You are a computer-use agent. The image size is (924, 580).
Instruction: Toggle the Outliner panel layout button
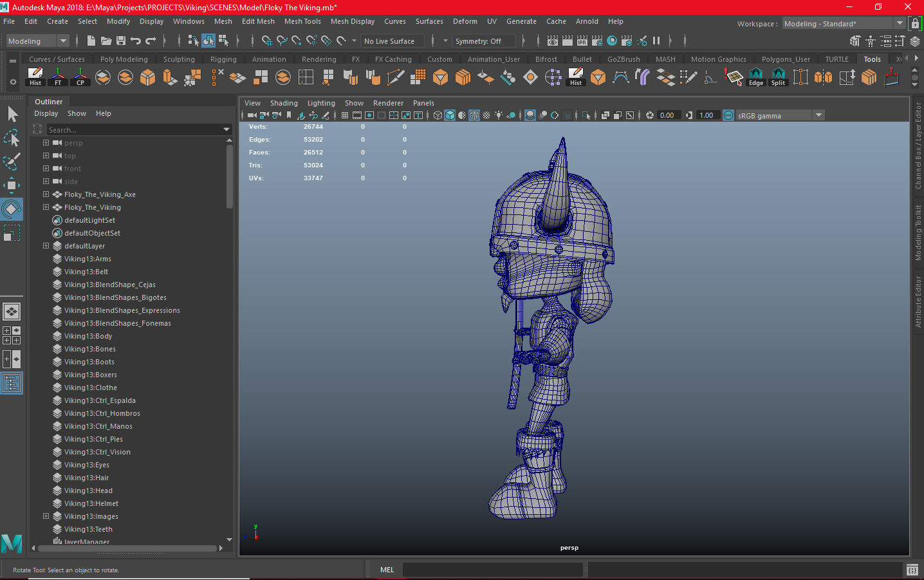click(12, 383)
